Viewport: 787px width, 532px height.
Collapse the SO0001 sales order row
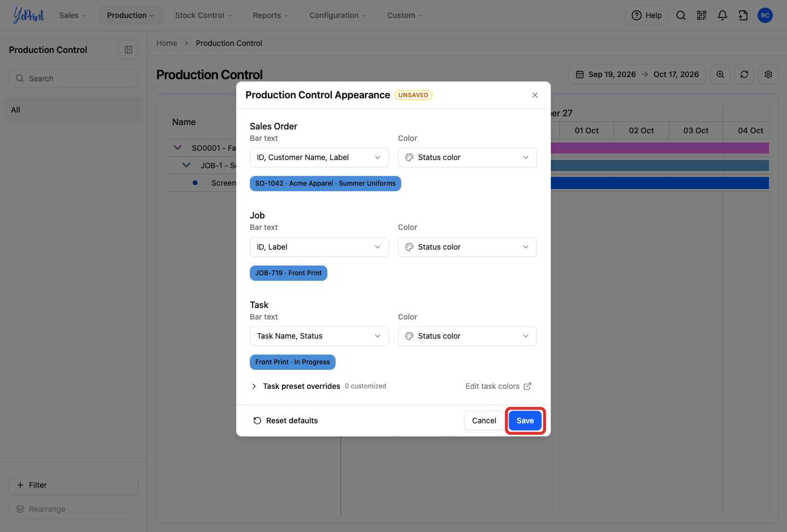pyautogui.click(x=177, y=147)
